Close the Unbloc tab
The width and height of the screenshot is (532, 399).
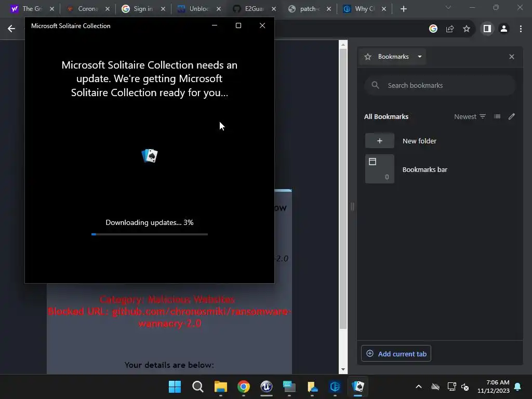pos(219,9)
